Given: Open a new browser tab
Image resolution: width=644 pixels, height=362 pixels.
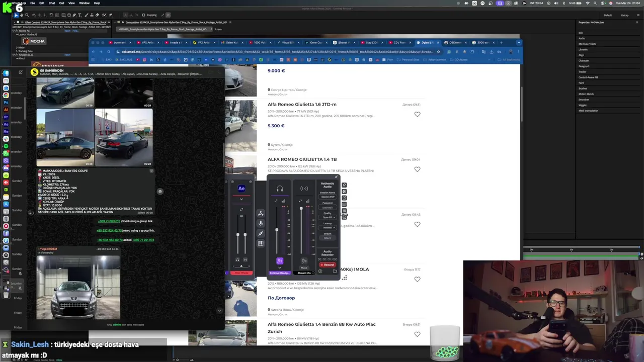Looking at the screenshot, I should [501, 43].
